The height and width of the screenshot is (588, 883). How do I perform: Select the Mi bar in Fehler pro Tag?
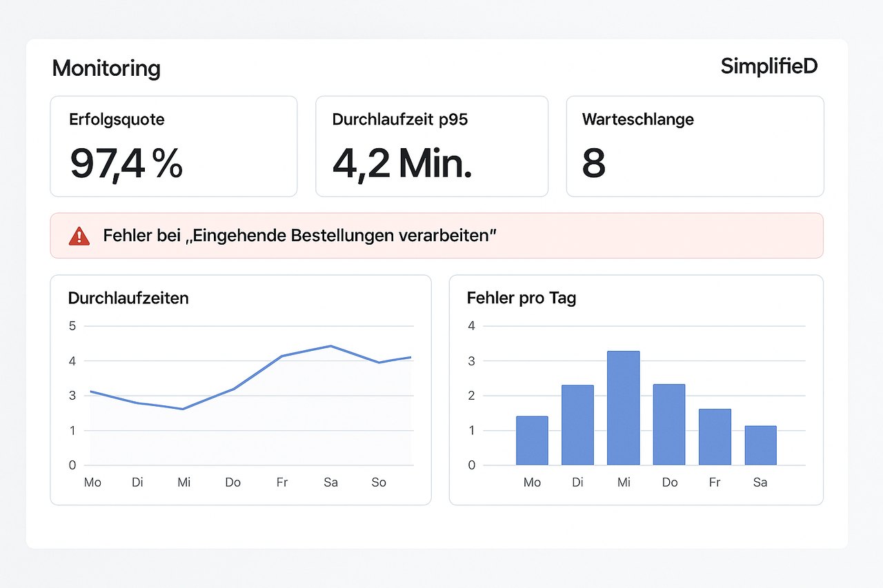(623, 408)
